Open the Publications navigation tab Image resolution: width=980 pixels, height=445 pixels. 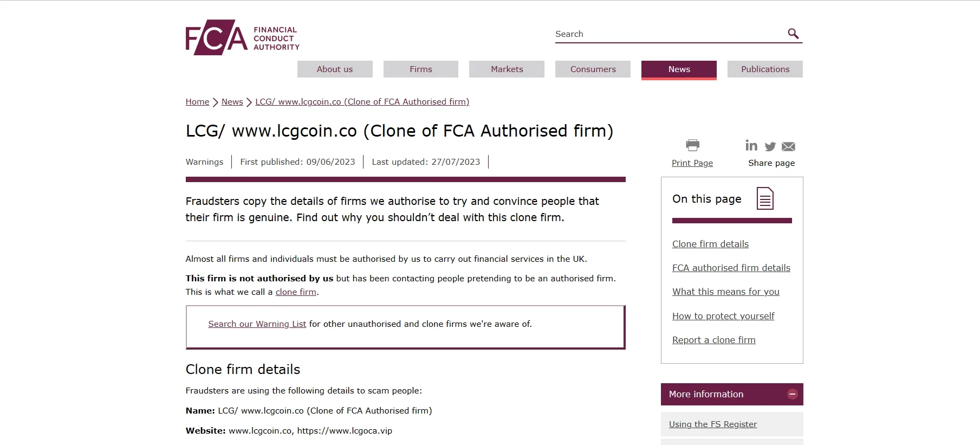(x=765, y=69)
